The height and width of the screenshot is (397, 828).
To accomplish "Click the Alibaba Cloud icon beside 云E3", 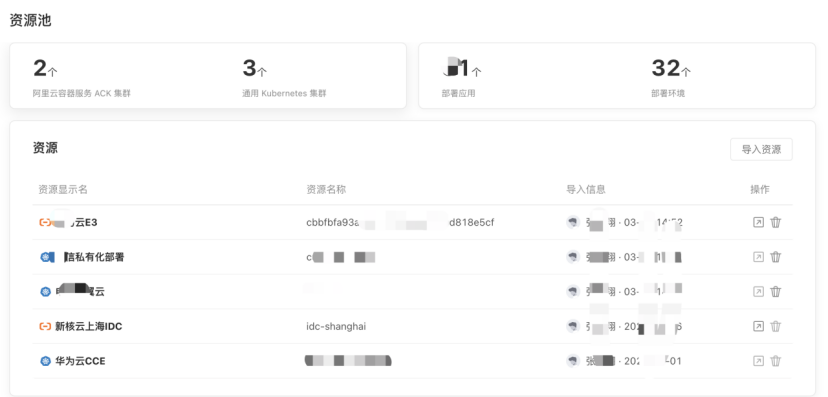I will [45, 222].
